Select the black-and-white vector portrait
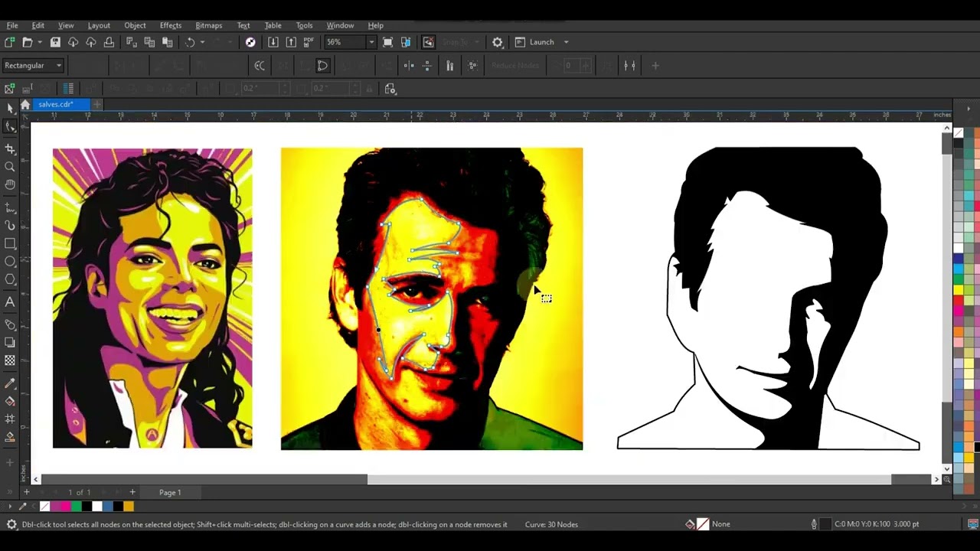 click(768, 298)
